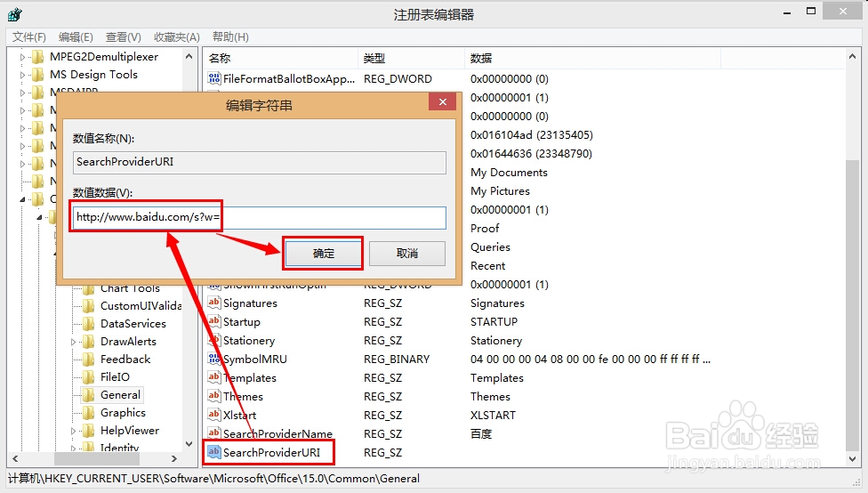Click the values pane scroll up arrow
Image resolution: width=868 pixels, height=493 pixels.
(852, 56)
